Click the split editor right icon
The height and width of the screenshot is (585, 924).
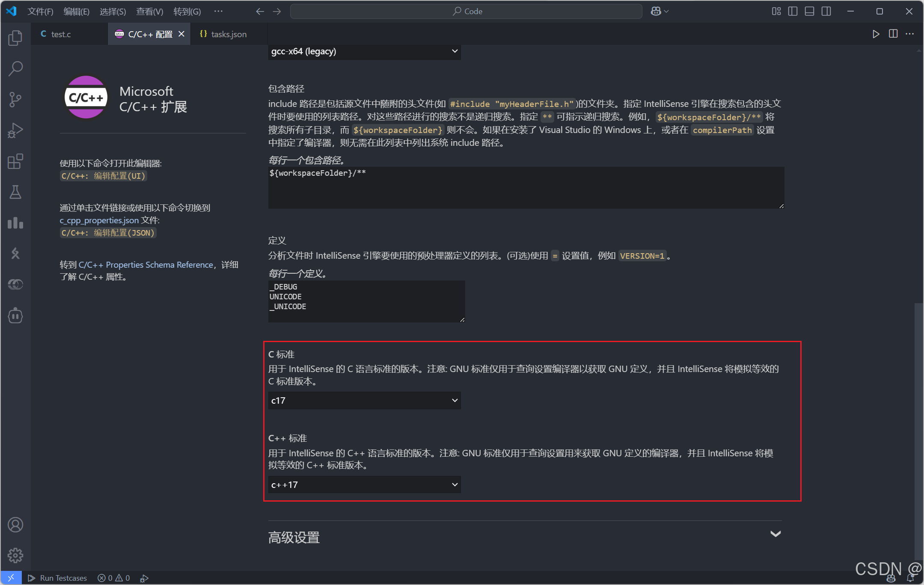(x=893, y=34)
